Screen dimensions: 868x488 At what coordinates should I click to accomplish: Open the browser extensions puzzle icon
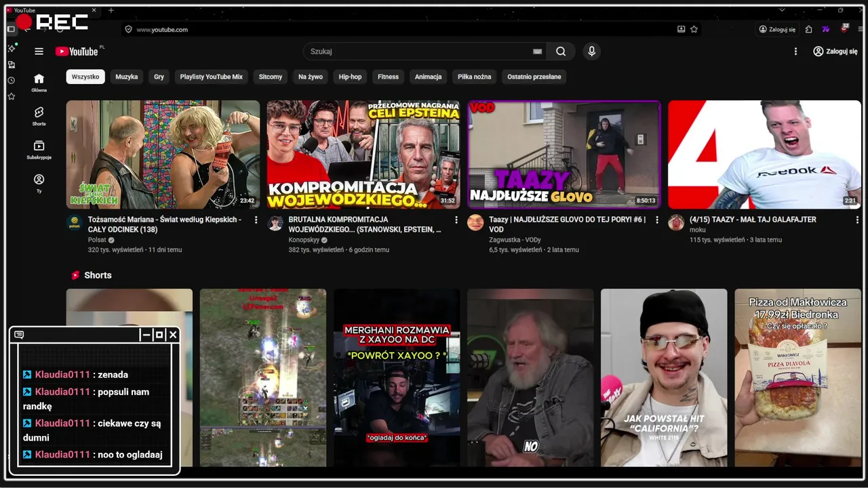point(809,29)
